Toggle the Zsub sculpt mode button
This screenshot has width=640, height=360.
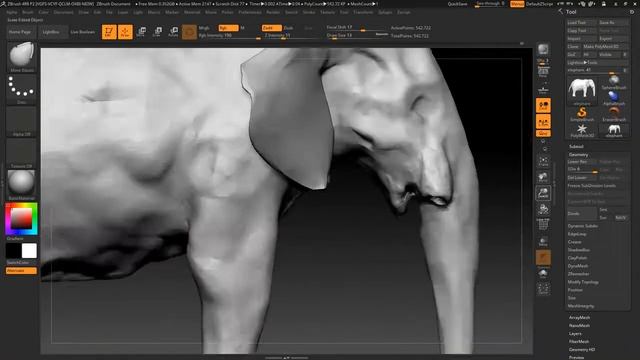[x=288, y=28]
